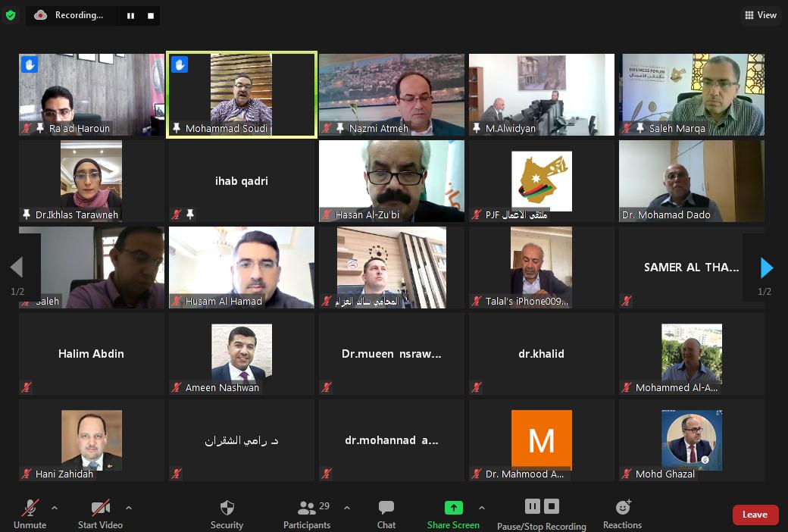Select Hasan Al-Zu'bi video tile
The width and height of the screenshot is (788, 532).
392,181
